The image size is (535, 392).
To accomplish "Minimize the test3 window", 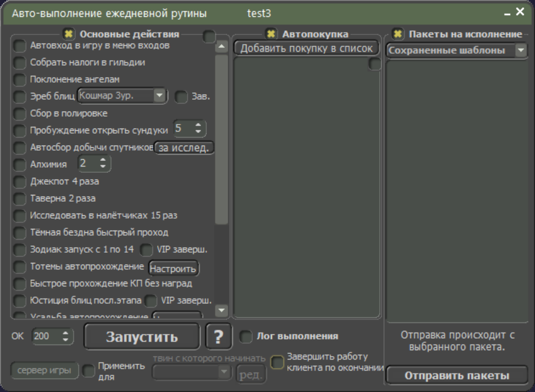I will pos(507,14).
